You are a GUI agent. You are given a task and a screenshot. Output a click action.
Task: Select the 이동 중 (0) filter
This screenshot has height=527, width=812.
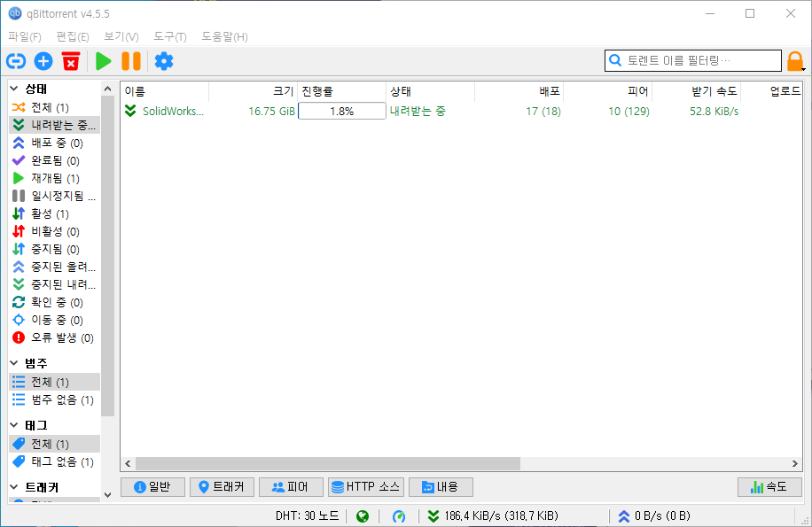click(54, 320)
